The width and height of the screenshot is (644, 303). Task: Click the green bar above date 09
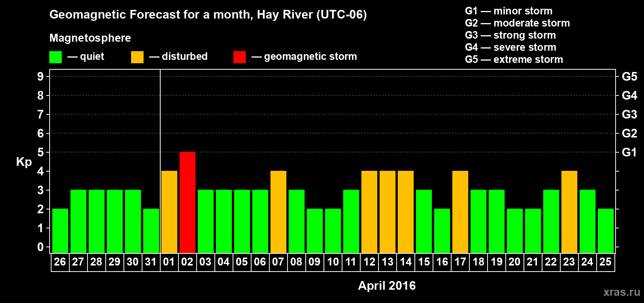click(315, 231)
